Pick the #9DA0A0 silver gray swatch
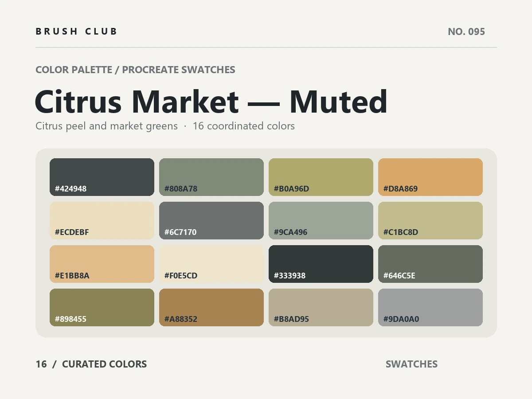 tap(430, 307)
